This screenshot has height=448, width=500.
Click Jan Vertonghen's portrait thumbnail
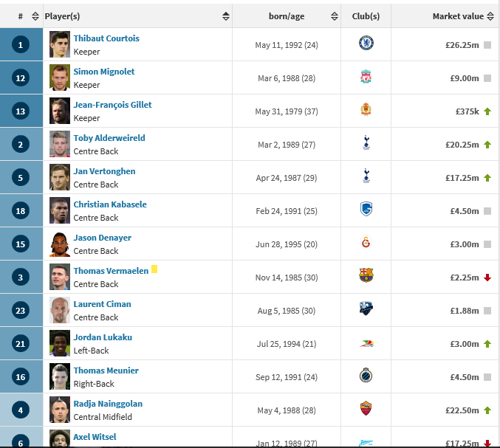pyautogui.click(x=60, y=177)
